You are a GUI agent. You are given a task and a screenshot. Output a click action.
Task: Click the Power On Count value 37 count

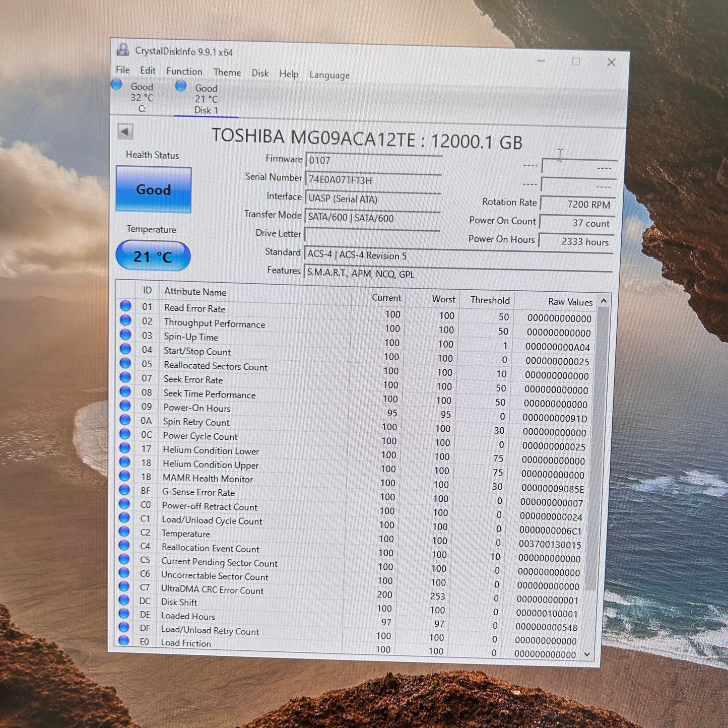click(x=577, y=223)
